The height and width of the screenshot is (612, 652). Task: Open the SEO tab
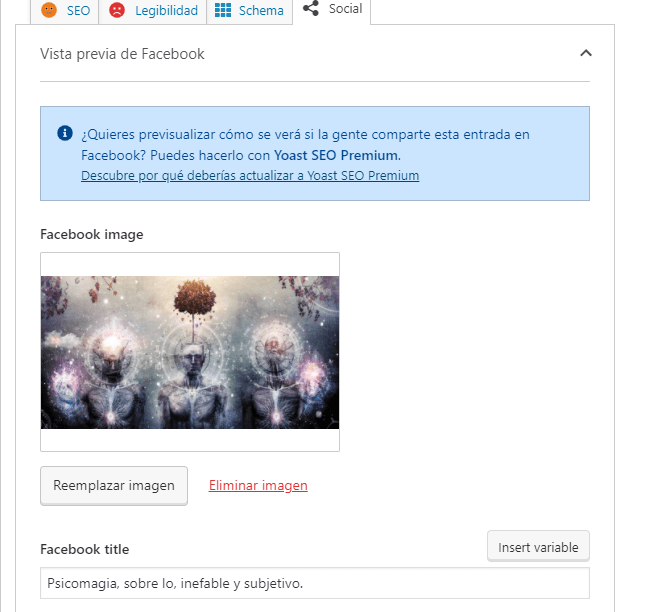[64, 10]
